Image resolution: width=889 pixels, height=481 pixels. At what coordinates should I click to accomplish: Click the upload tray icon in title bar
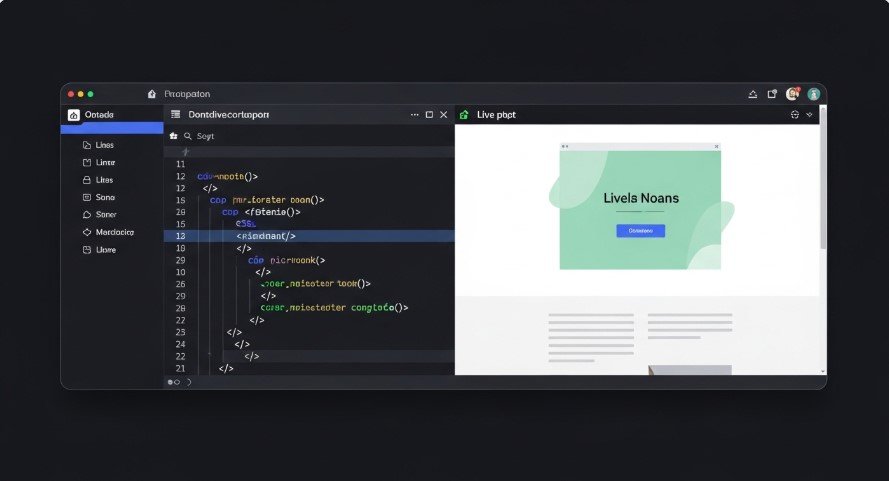(x=752, y=94)
